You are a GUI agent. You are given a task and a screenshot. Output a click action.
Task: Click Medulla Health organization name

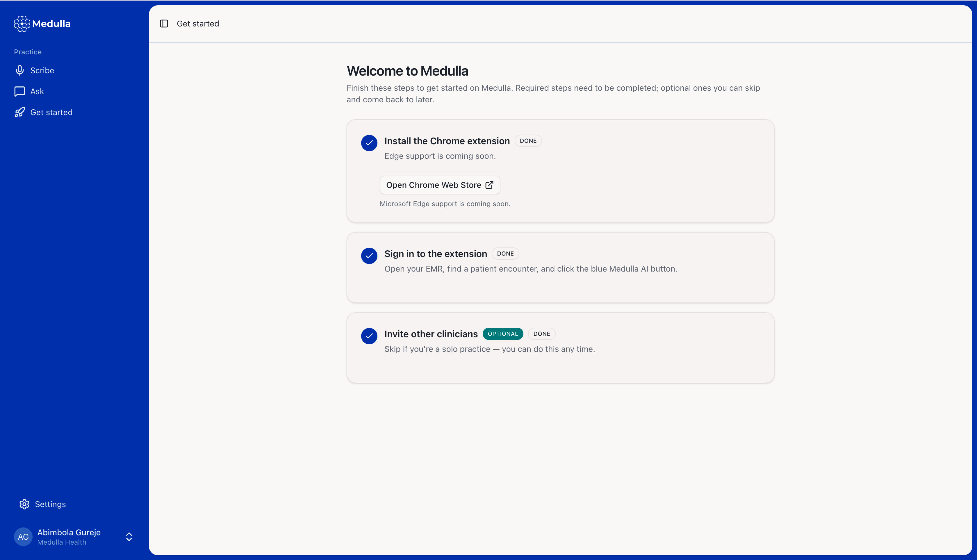[62, 542]
